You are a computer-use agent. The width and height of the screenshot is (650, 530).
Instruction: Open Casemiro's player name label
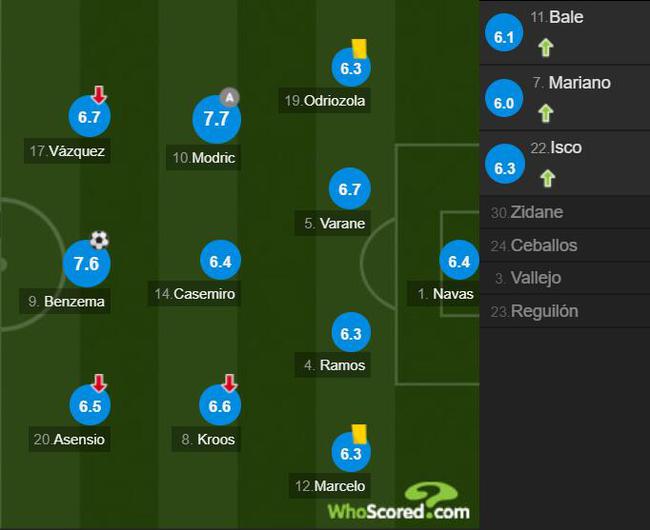coord(194,294)
